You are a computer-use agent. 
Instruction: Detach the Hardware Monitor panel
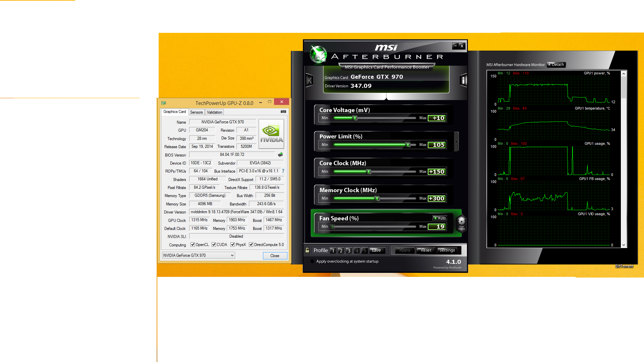(556, 65)
